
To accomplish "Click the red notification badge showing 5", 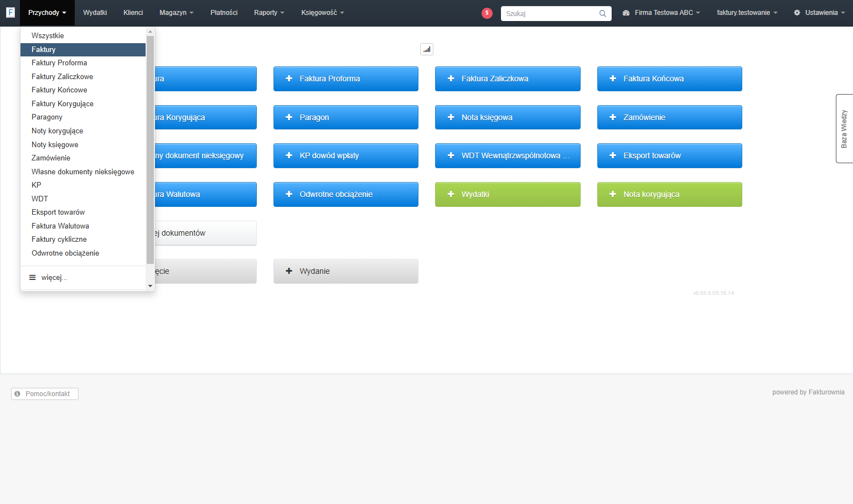I will click(x=487, y=13).
